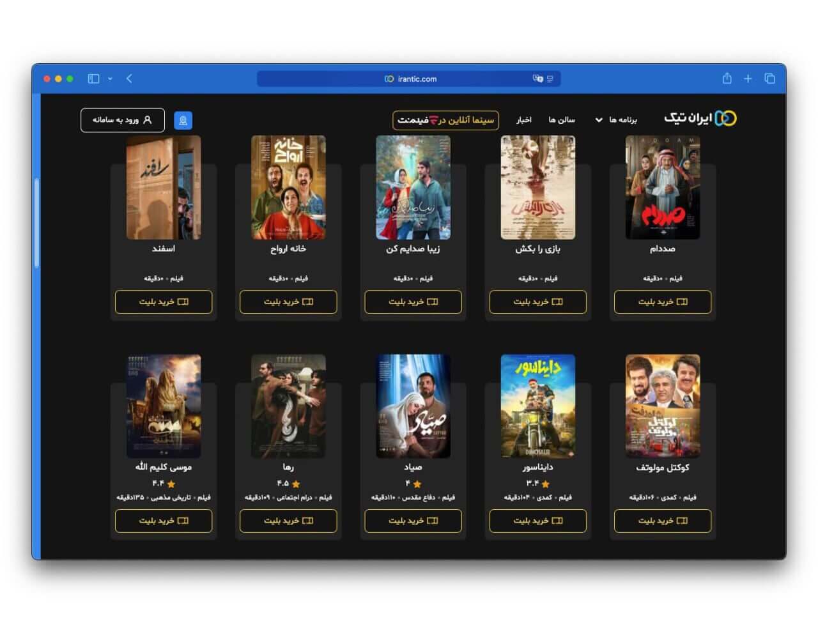Click the irantic.com address field
This screenshot has width=818, height=644.
409,79
